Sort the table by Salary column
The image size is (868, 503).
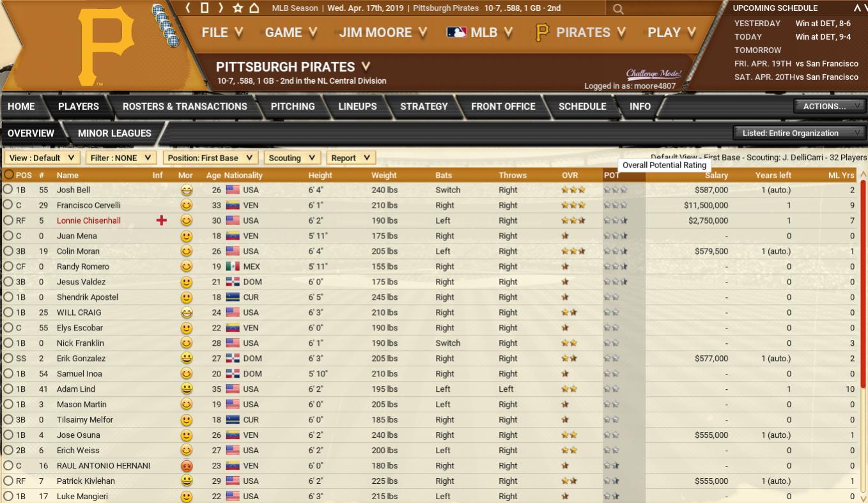[x=716, y=175]
